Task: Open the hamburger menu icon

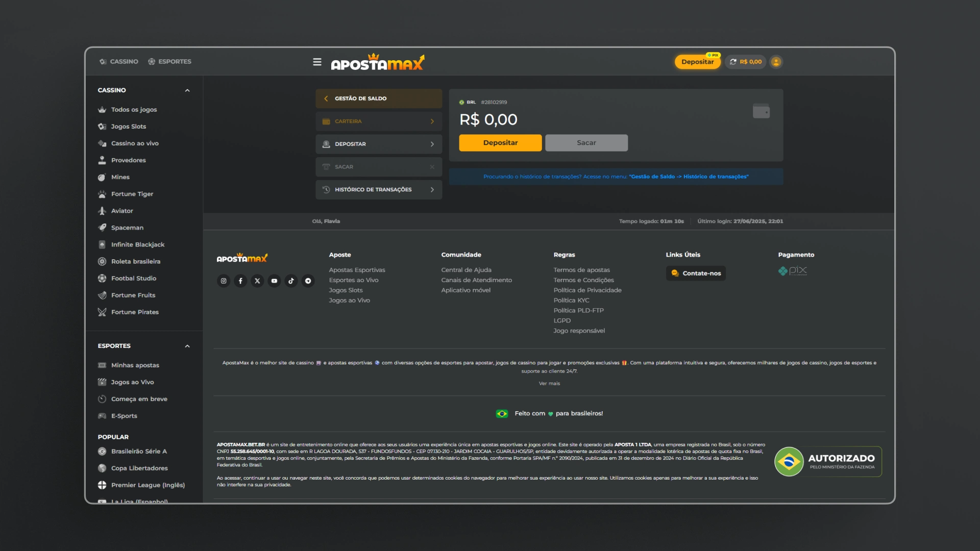Action: tap(317, 62)
